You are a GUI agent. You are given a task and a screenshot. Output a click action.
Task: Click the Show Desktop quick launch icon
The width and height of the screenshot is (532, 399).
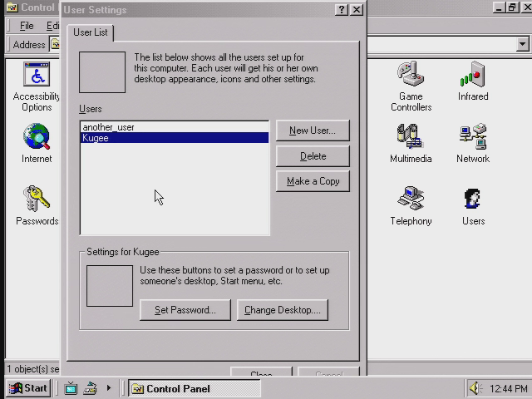tap(90, 388)
